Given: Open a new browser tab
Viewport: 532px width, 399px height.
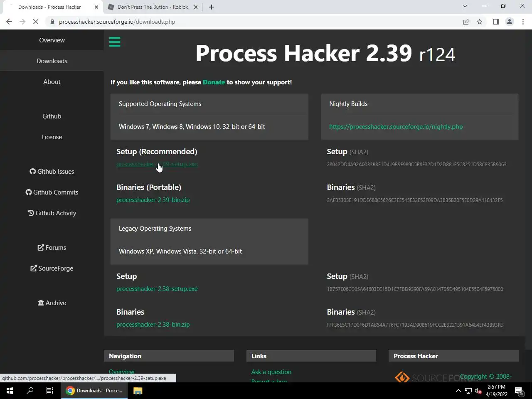Looking at the screenshot, I should (212, 7).
